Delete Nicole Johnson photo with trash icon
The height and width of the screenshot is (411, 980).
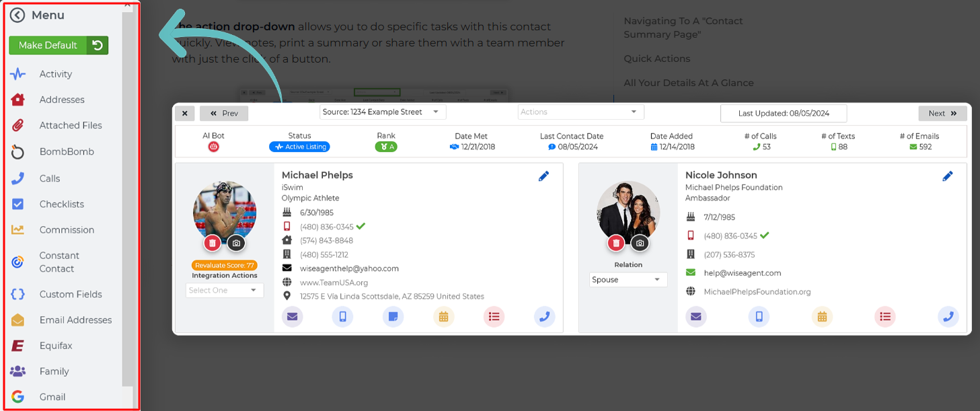click(x=616, y=243)
